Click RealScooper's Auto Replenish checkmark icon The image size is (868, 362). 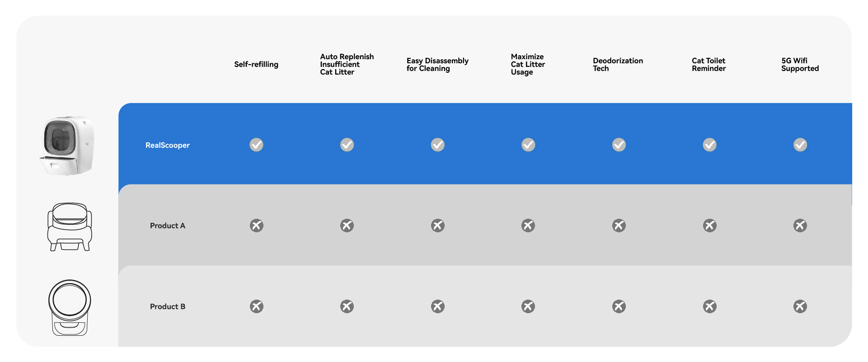(347, 145)
